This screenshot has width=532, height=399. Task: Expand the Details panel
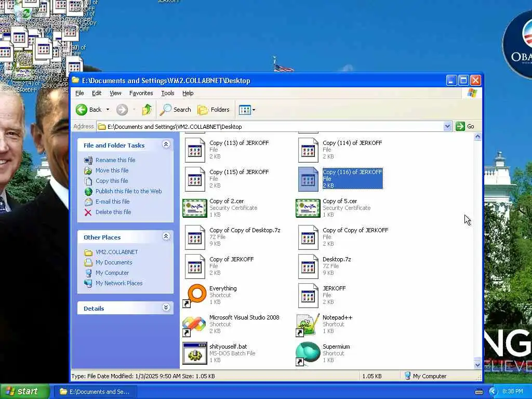click(166, 308)
